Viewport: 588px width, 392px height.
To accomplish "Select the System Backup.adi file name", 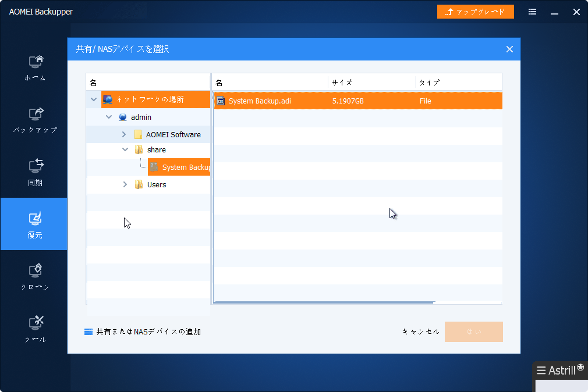I will (260, 101).
